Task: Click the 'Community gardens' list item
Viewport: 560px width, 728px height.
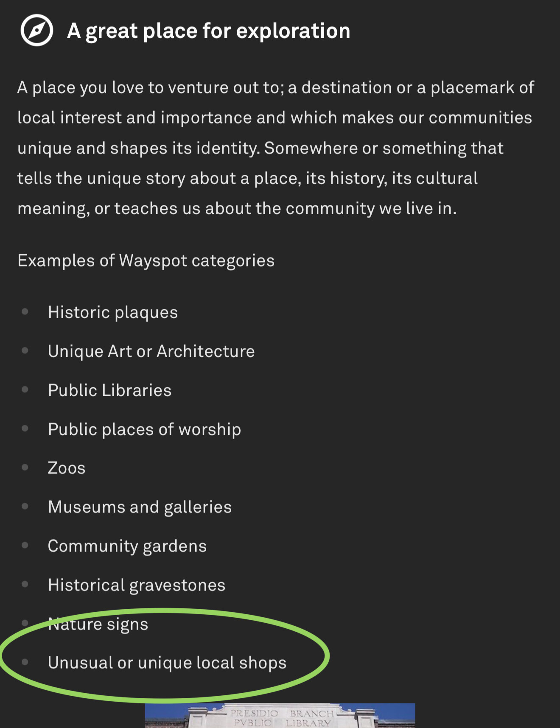Action: (x=127, y=546)
